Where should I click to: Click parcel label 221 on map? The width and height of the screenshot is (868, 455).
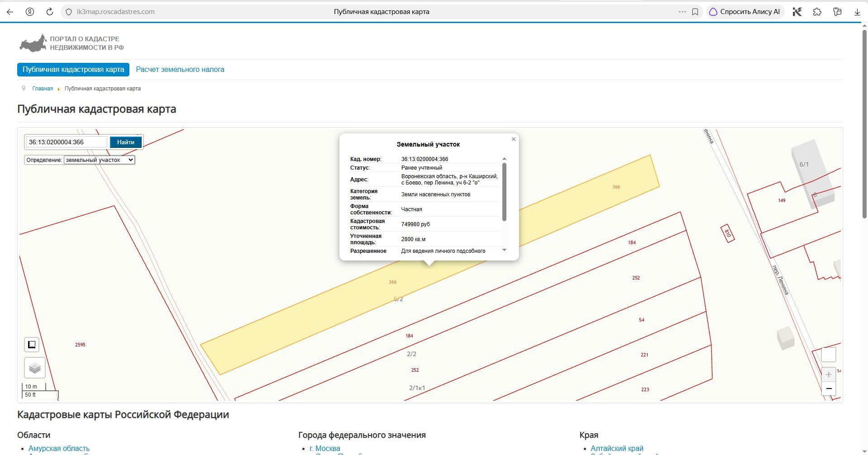tap(644, 355)
